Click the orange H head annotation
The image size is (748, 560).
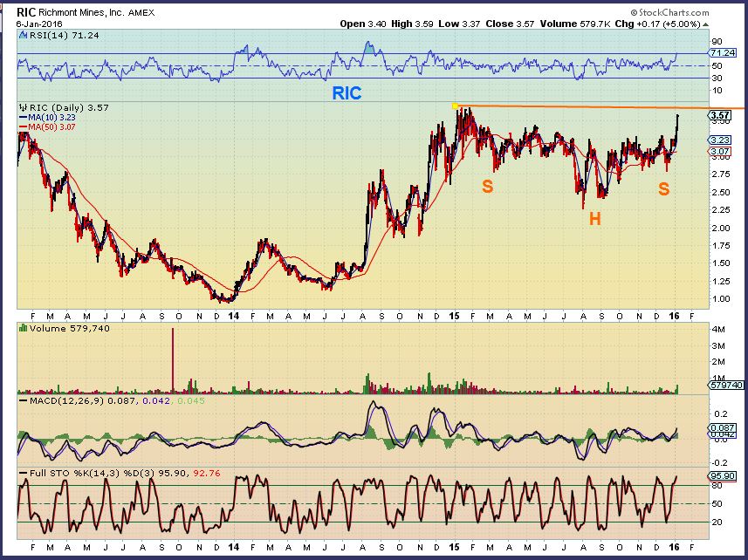click(x=595, y=219)
